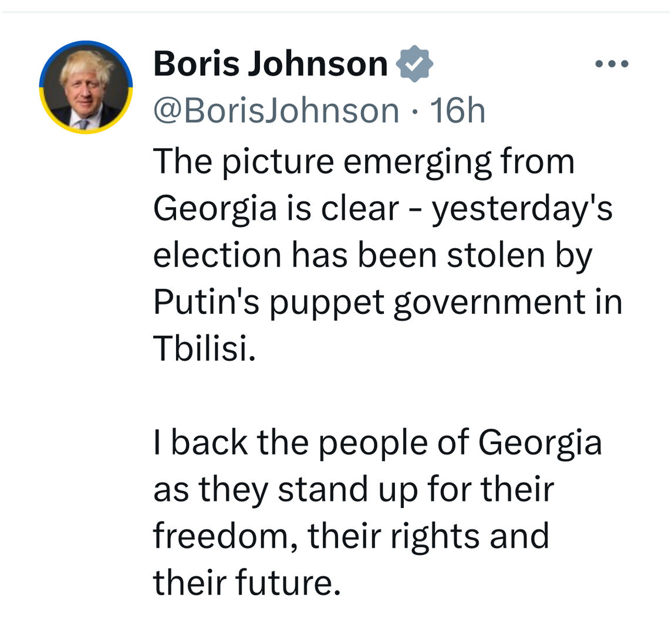The image size is (672, 633).
Task: Click the final line "their future."
Action: pos(246,583)
